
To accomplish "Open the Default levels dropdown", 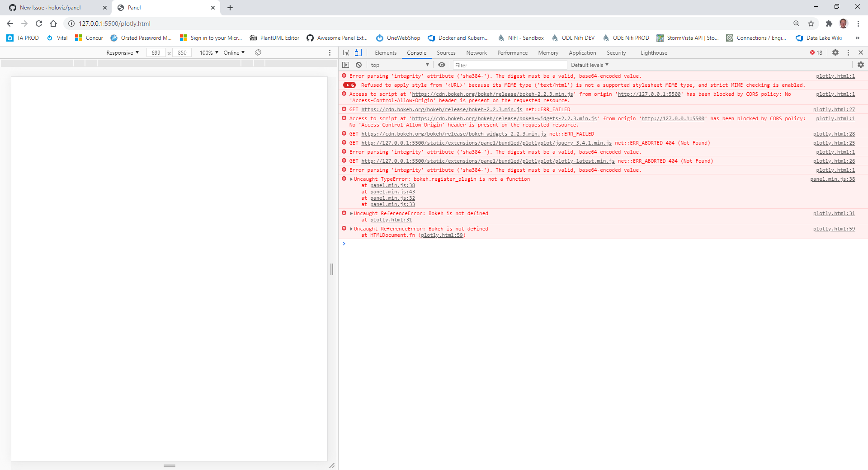I will click(589, 65).
